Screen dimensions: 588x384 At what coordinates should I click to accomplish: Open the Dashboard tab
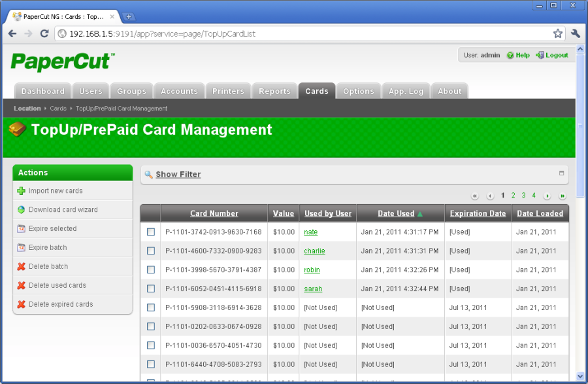tap(42, 91)
